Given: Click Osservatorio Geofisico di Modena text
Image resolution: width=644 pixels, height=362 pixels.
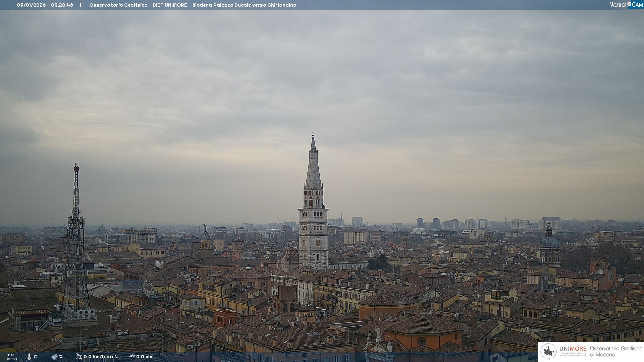Looking at the screenshot, I should click(616, 352).
